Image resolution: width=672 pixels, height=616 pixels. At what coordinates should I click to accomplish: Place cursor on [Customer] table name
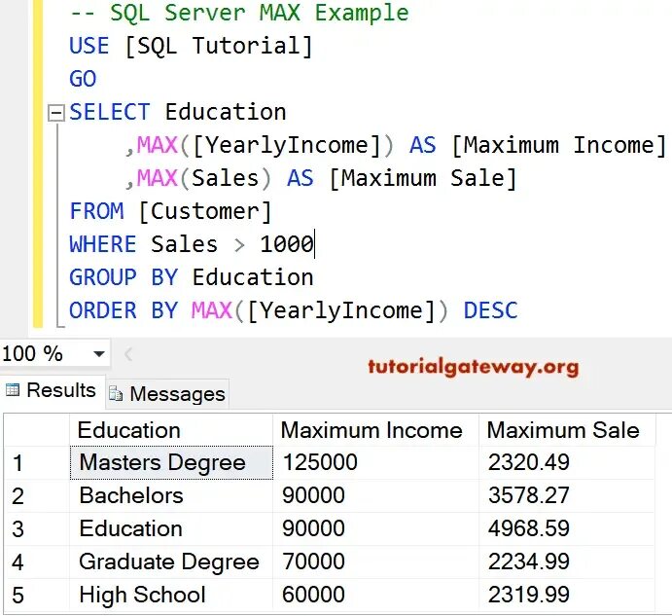click(x=205, y=211)
